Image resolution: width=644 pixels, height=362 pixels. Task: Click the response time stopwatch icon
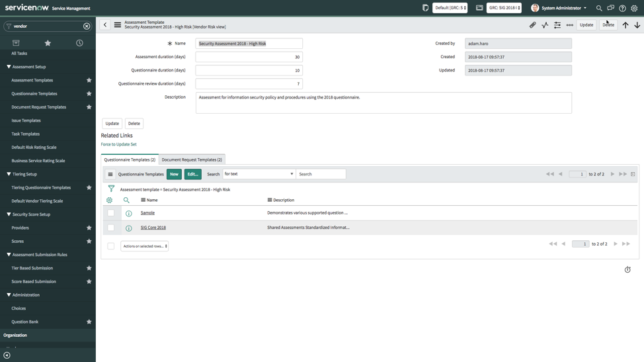point(627,269)
